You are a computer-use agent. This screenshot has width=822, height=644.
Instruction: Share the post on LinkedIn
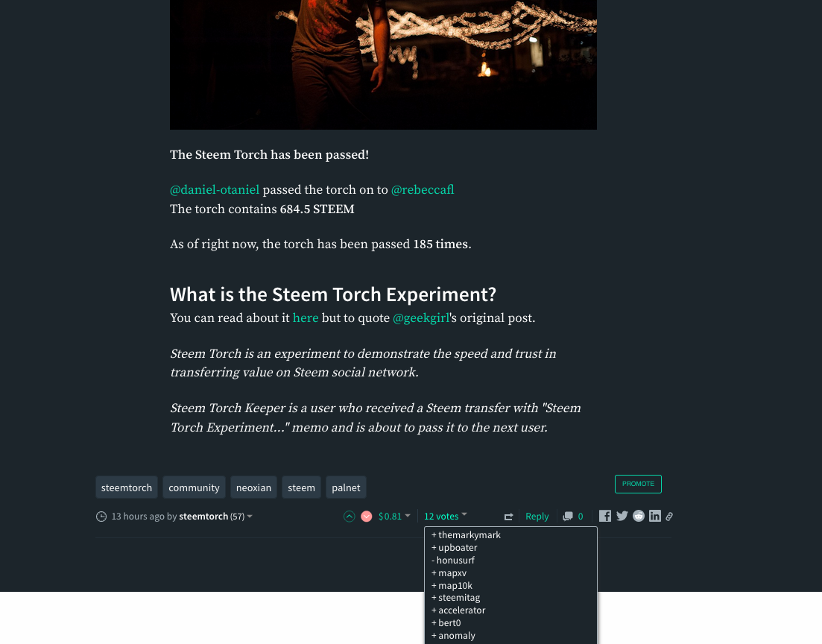click(655, 516)
